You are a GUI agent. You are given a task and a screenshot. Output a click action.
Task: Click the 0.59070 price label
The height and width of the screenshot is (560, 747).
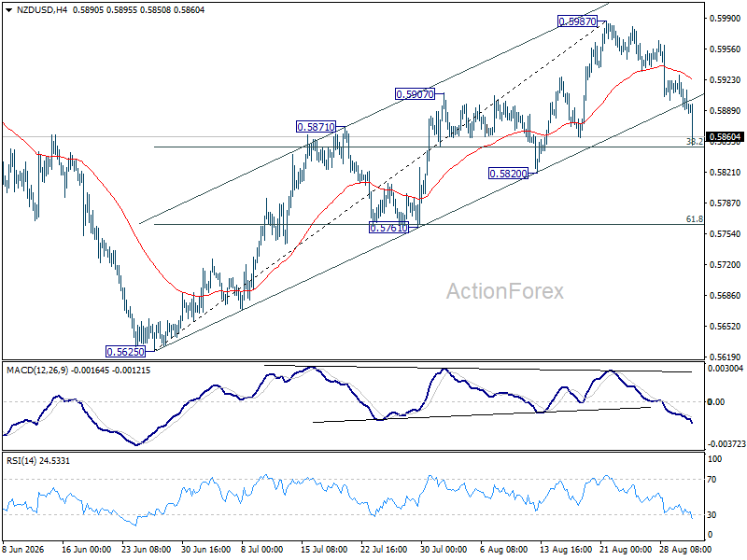coord(415,94)
